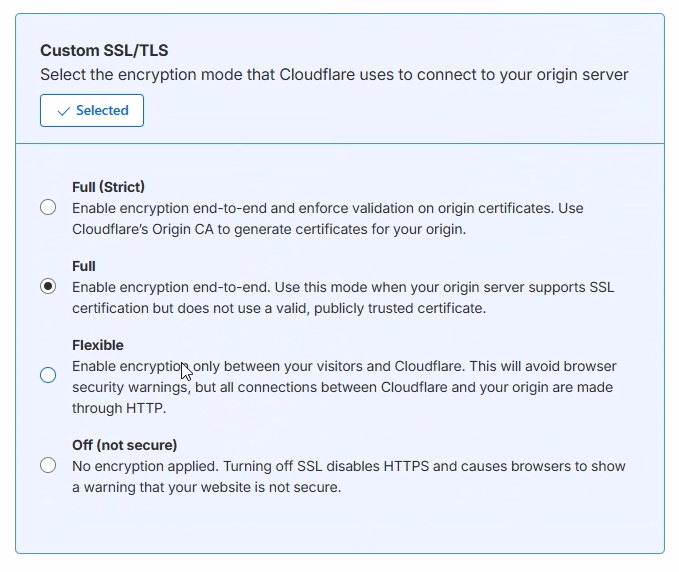Click the Flexible description about visitors and Cloudflare

[344, 366]
